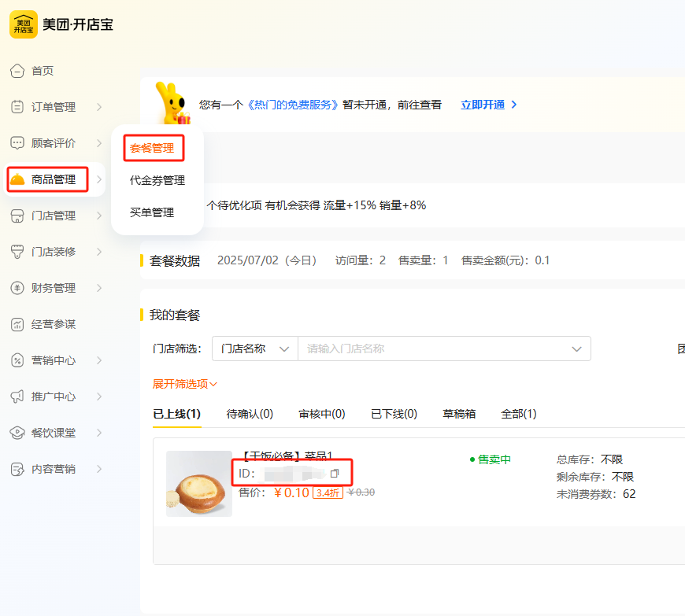The height and width of the screenshot is (616, 685).
Task: Click the 推广中心 megaphone icon
Action: [x=17, y=397]
